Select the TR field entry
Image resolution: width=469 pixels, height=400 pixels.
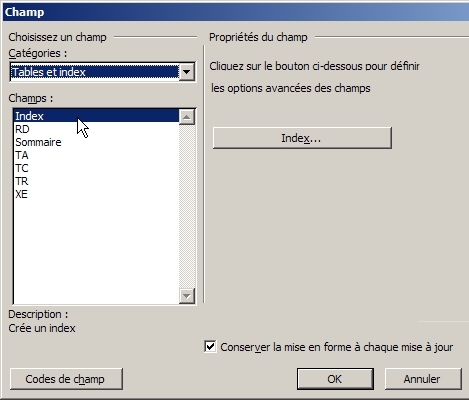click(96, 181)
